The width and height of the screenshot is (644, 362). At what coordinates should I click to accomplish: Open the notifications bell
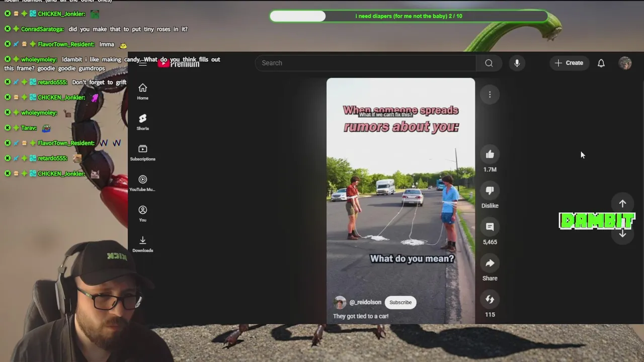(601, 63)
